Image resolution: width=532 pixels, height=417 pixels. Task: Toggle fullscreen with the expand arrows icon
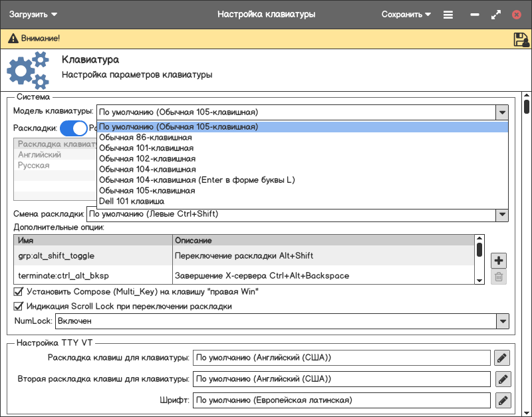(x=495, y=14)
